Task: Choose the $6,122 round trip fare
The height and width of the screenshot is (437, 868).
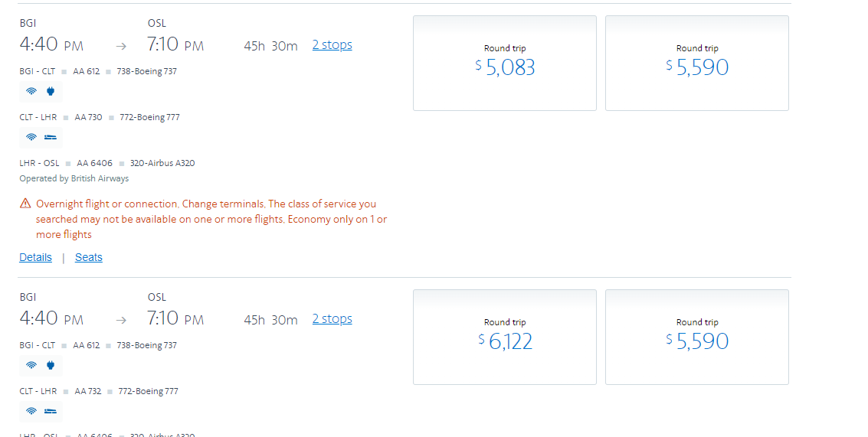Action: [x=505, y=337]
